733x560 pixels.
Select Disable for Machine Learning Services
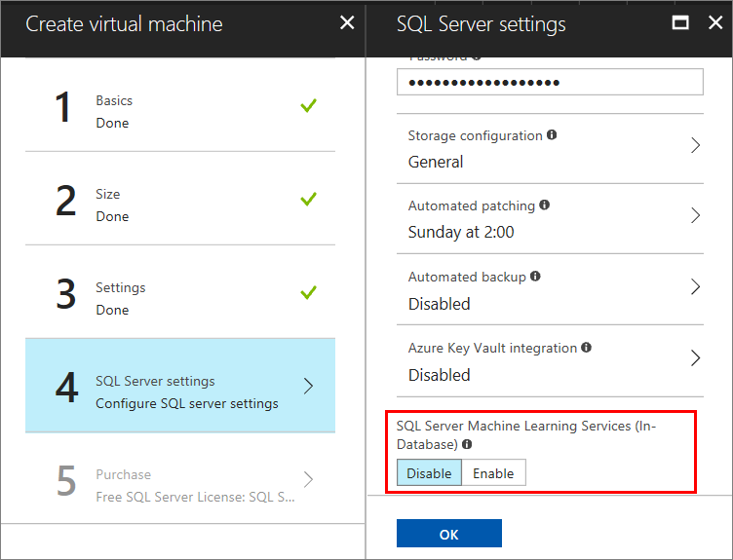[x=429, y=473]
